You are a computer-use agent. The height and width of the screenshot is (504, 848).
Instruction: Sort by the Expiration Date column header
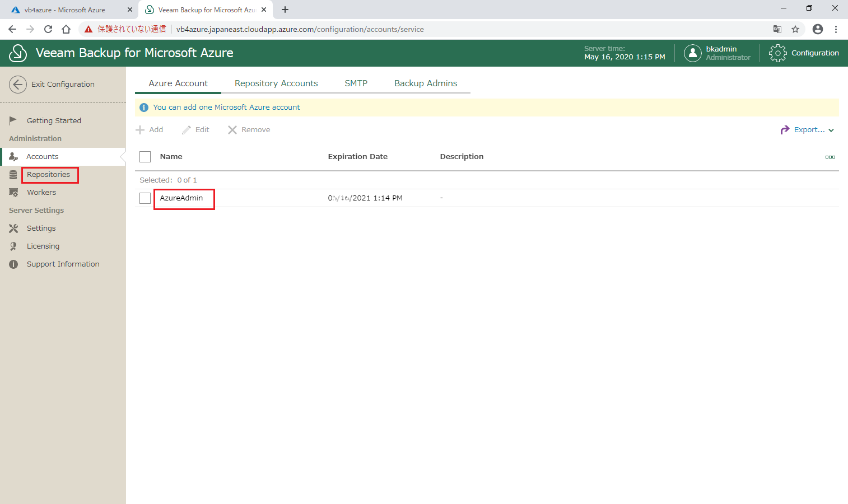point(358,157)
